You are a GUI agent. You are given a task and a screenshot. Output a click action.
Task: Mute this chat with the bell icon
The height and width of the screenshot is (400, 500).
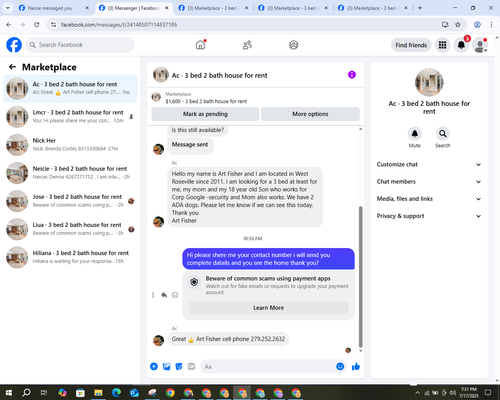(415, 134)
